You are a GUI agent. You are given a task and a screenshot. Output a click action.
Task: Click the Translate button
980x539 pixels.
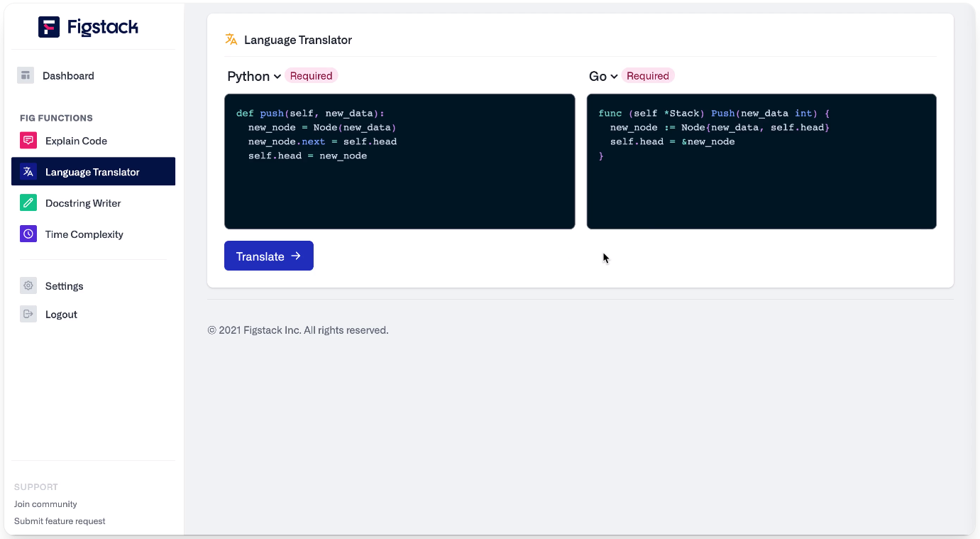269,256
